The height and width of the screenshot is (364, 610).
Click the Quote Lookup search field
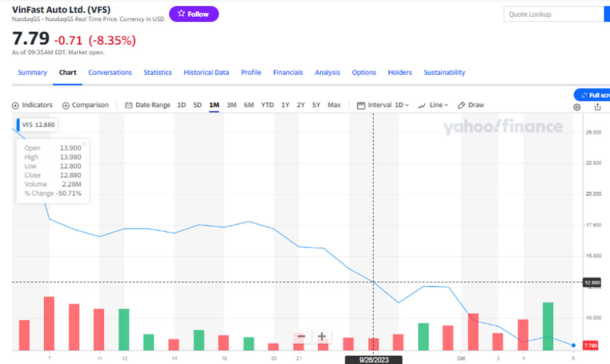tap(553, 14)
